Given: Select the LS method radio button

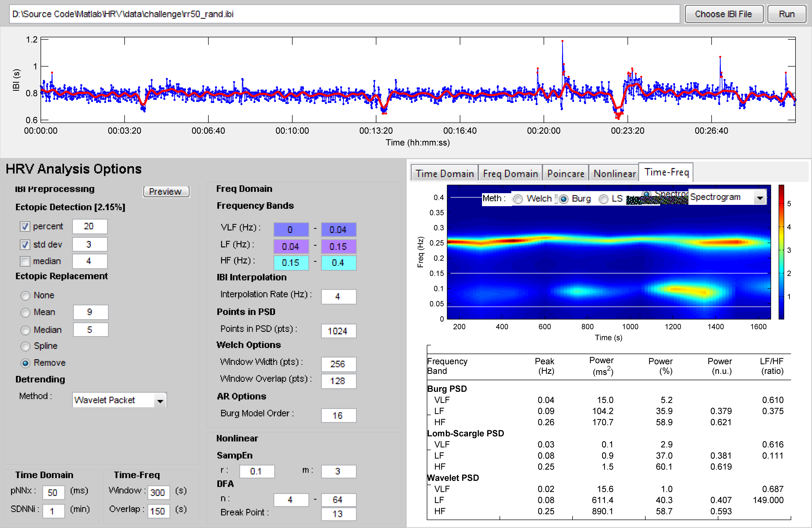Looking at the screenshot, I should (603, 199).
